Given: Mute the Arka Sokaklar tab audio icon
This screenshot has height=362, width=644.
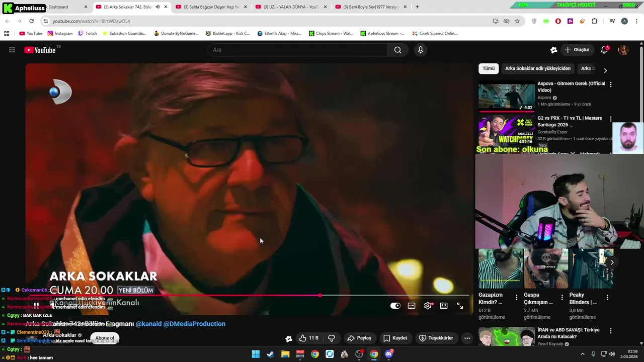Looking at the screenshot, I should [x=157, y=7].
